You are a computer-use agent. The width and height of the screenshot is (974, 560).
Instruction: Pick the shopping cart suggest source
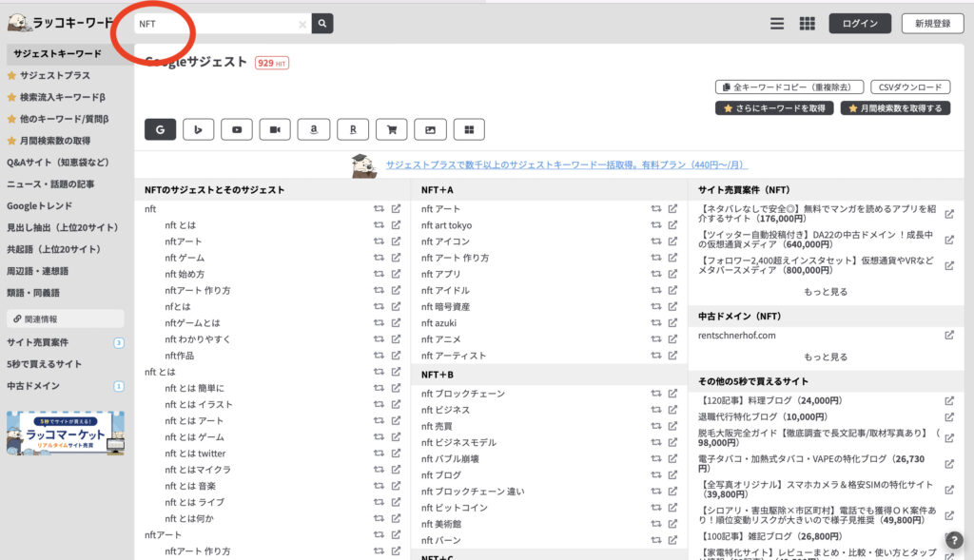[x=391, y=129]
